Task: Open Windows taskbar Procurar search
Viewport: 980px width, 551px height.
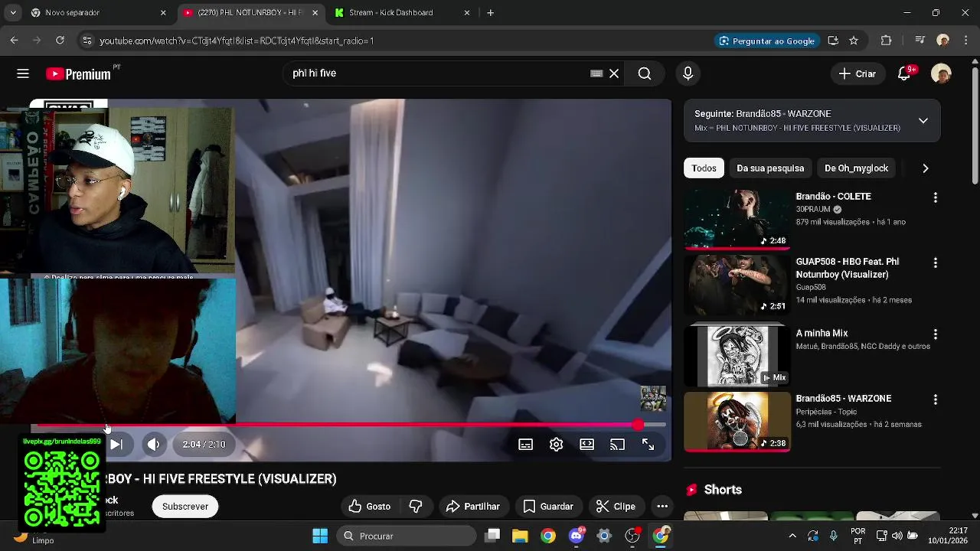Action: tap(408, 536)
